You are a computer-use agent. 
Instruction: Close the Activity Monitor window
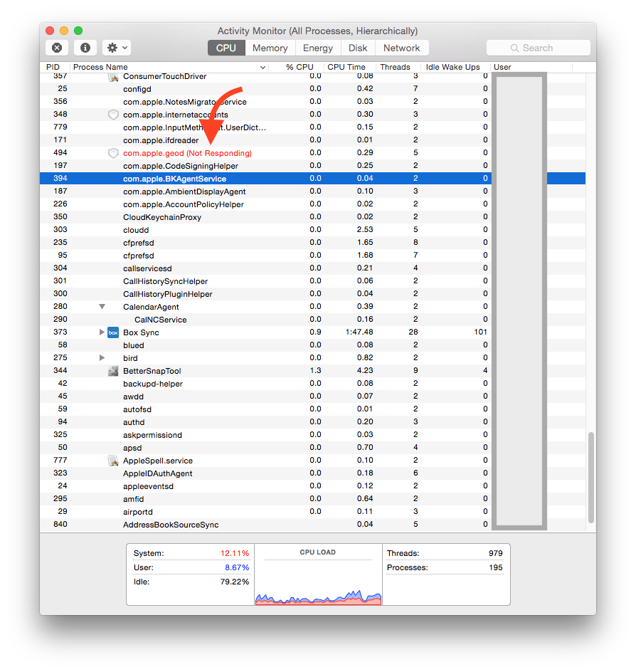click(50, 31)
